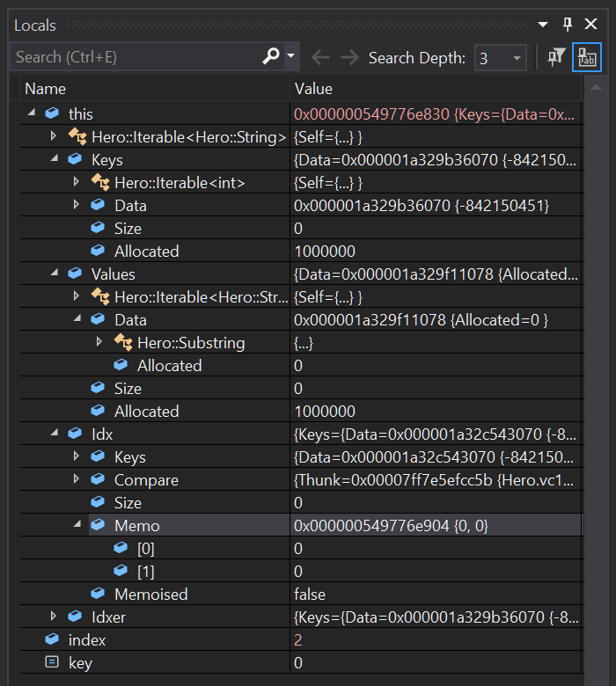The width and height of the screenshot is (616, 686).
Task: Collapse the Idx member node
Action: [x=55, y=433]
